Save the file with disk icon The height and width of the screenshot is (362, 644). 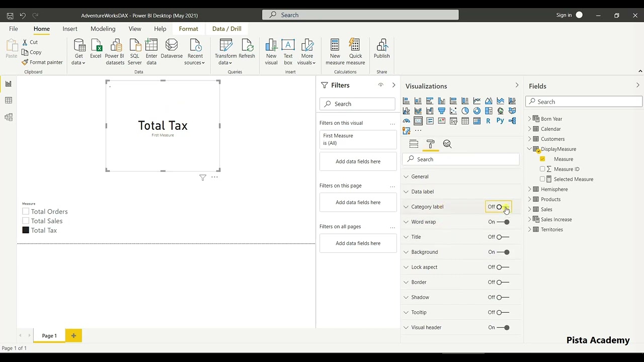pos(10,16)
